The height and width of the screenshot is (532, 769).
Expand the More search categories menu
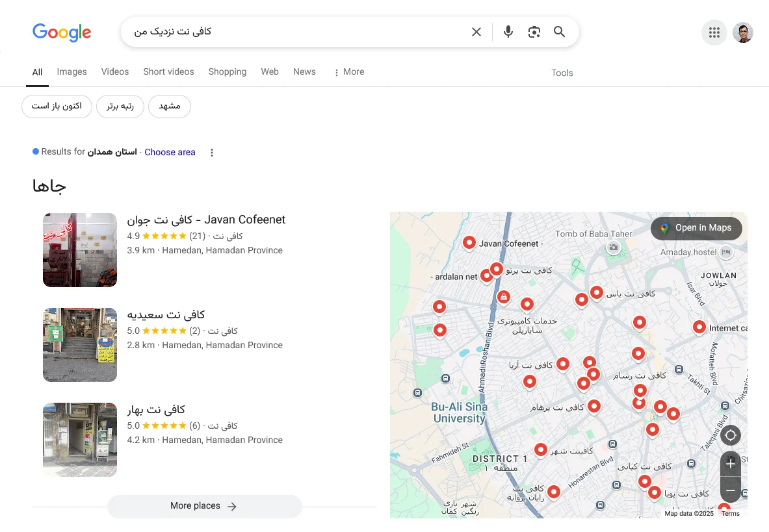[x=348, y=72]
